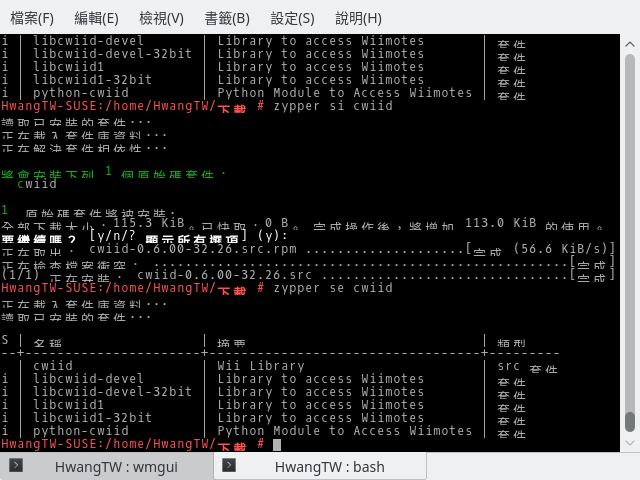Click the scrollbar down arrow

pos(630,443)
